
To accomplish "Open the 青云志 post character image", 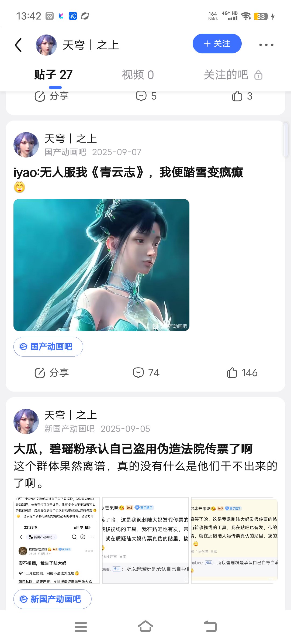I will (x=101, y=265).
